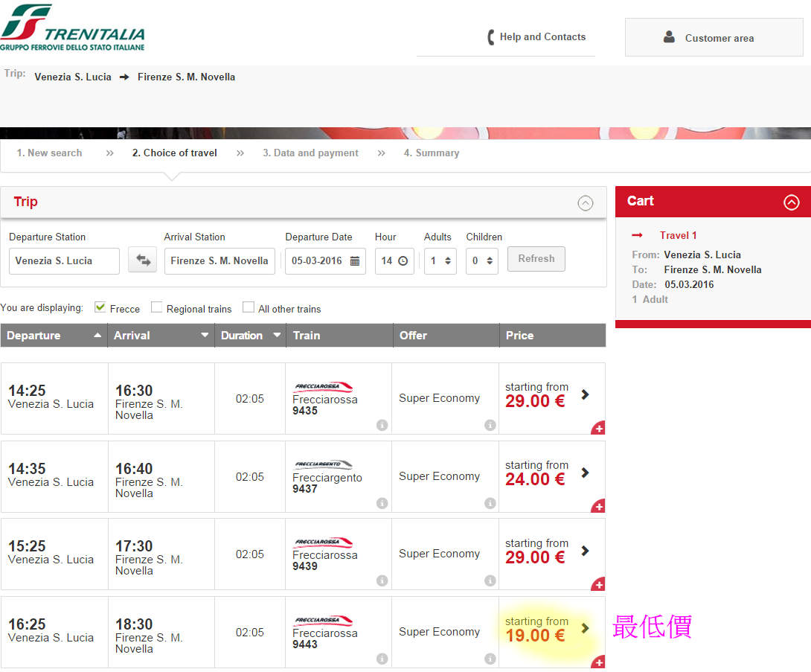Image resolution: width=811 pixels, height=672 pixels.
Task: Enable the Regional trains checkbox
Action: tap(156, 307)
